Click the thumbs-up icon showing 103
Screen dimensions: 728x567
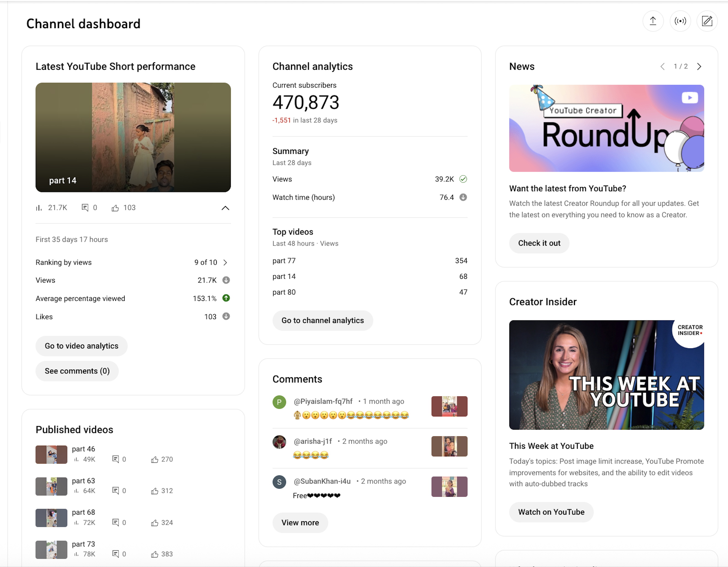click(x=115, y=208)
